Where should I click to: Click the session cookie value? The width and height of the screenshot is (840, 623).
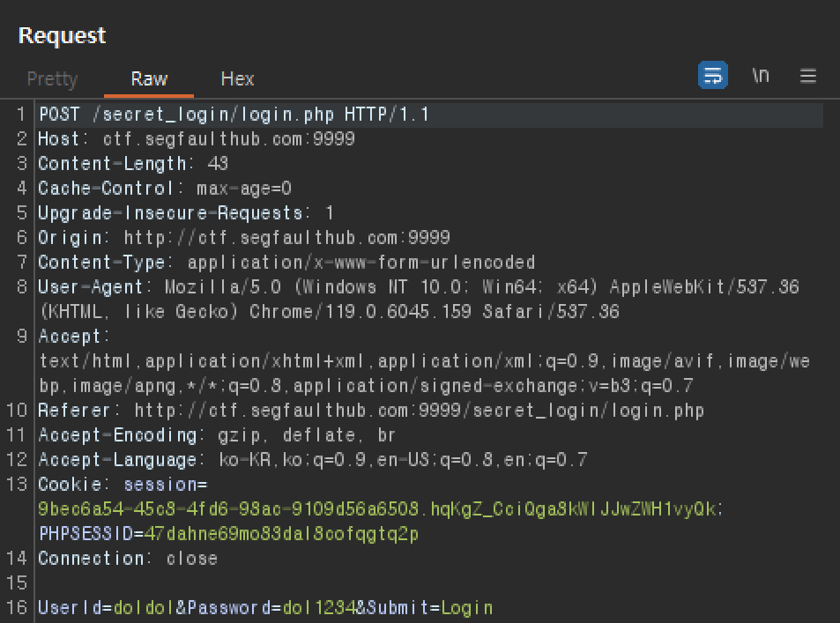[x=377, y=509]
